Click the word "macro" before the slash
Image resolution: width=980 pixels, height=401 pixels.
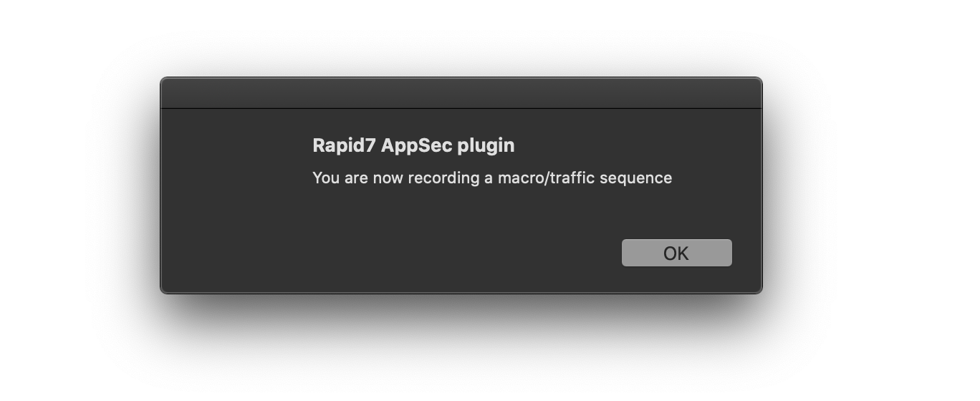click(x=521, y=178)
